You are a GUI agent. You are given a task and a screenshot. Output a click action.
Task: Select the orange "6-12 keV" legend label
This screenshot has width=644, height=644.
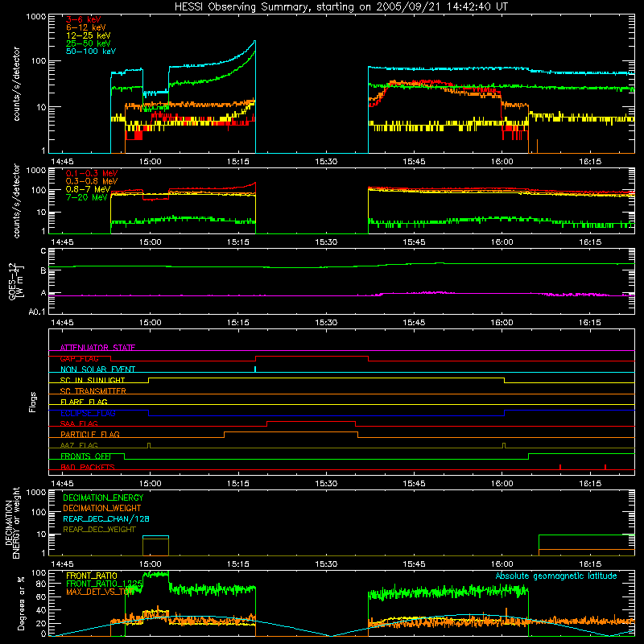[x=86, y=27]
